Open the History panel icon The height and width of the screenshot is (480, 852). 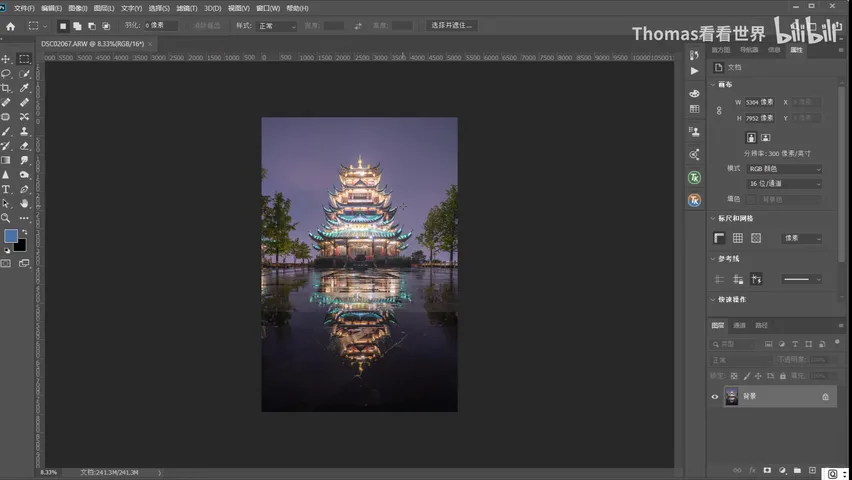coord(694,55)
